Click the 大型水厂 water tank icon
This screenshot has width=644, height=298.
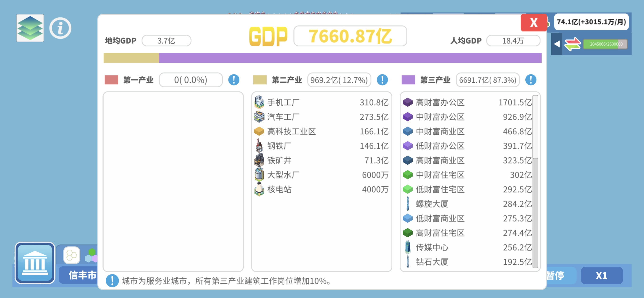[259, 174]
